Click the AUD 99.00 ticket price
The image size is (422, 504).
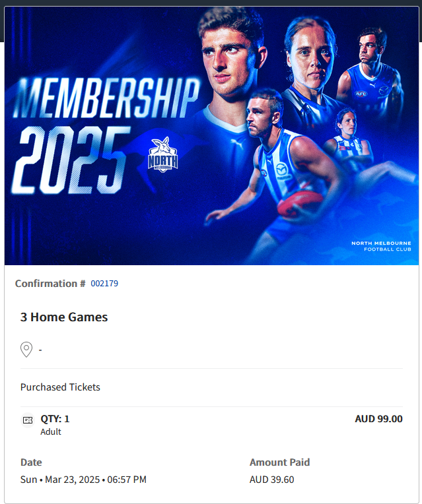point(378,419)
